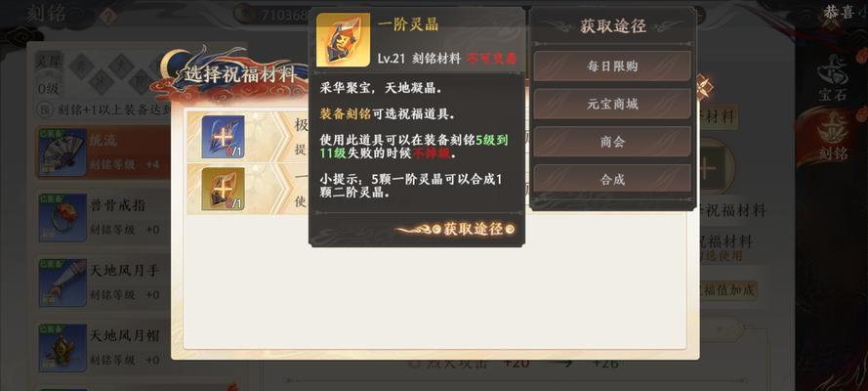Screen dimensions: 868x391
Task: Open the 宝石 sidebar icon
Action: point(832,78)
